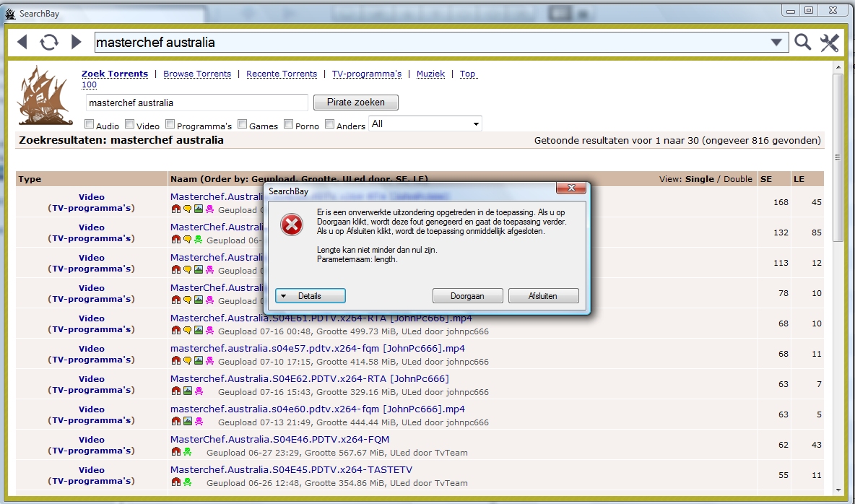Grab the vertical scrollbar thumb

click(838, 157)
